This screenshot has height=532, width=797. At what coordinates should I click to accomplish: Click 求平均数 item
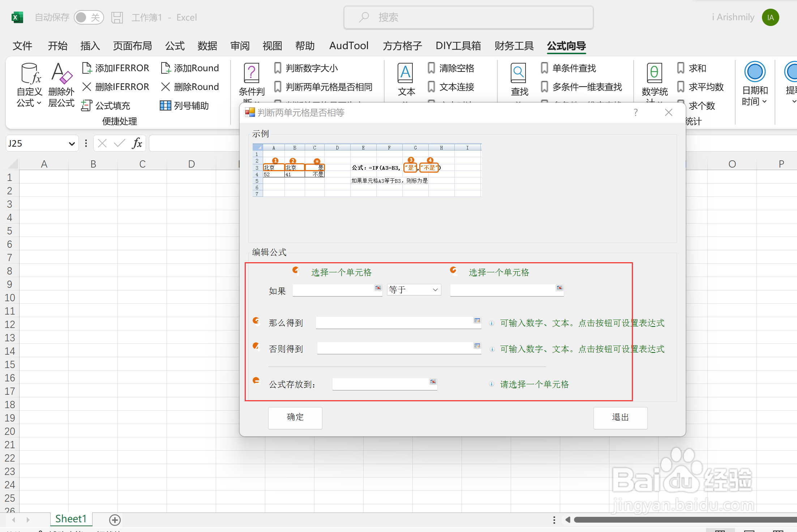click(x=700, y=87)
